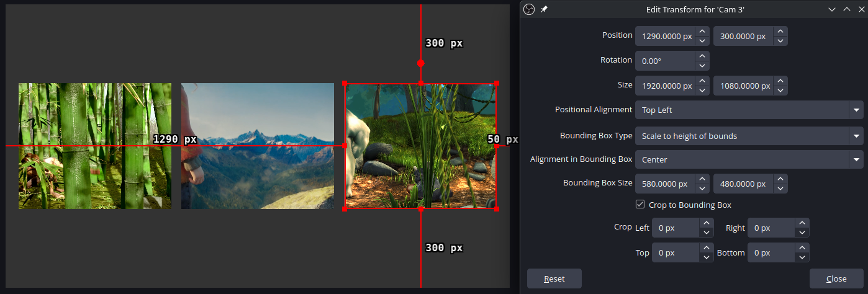Decrease Position Y value with down arrow

tap(780, 41)
